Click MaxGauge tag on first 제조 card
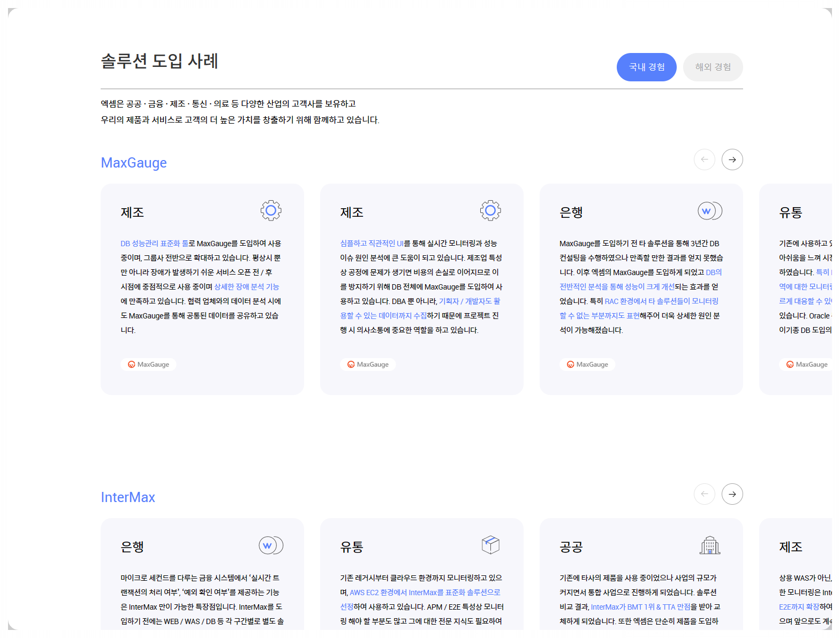 tap(148, 364)
